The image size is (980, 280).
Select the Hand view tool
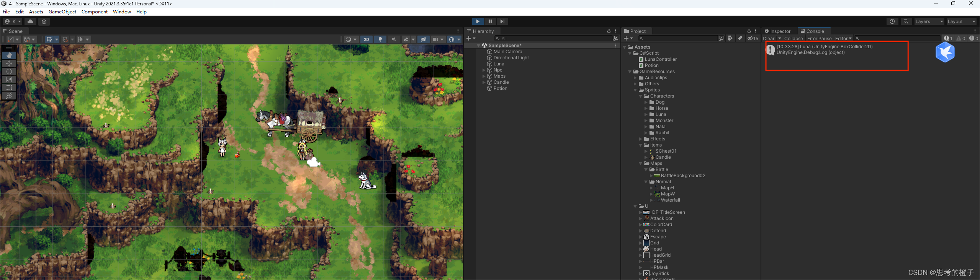pyautogui.click(x=9, y=55)
